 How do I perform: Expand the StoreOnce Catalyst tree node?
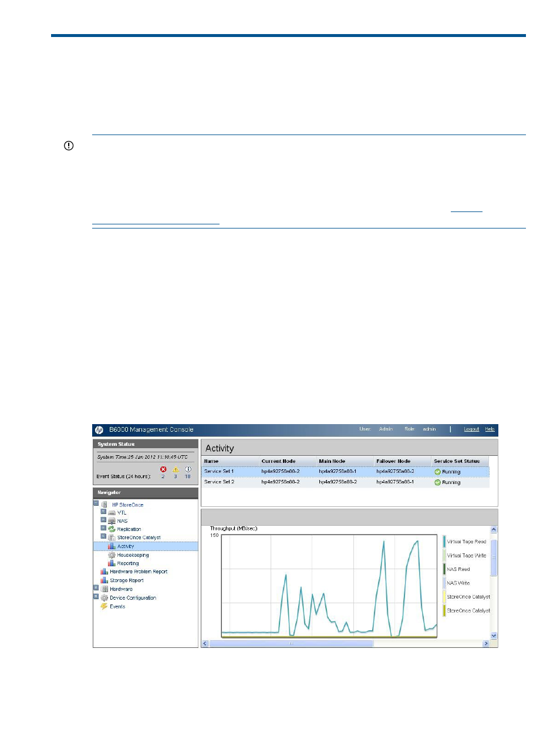103,536
